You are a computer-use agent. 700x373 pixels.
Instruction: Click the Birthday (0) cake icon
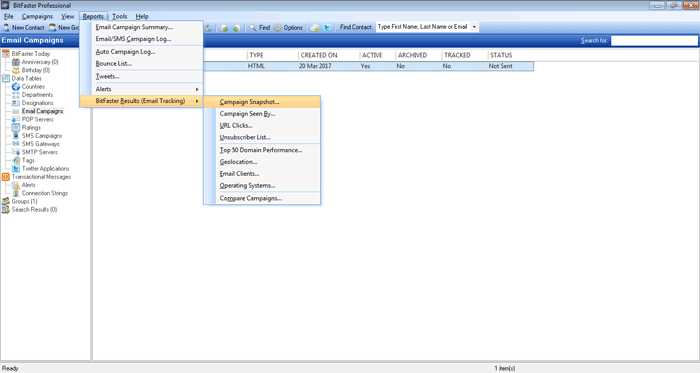click(16, 70)
